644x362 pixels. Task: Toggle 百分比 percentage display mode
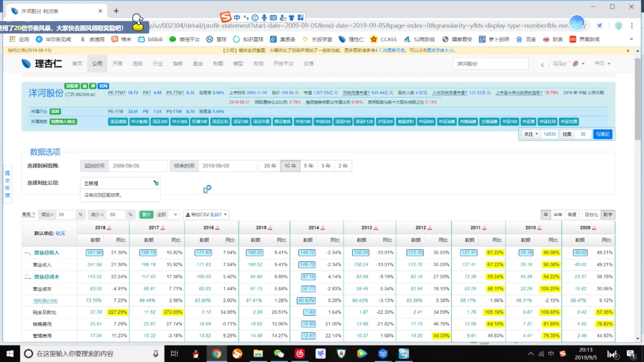pyautogui.click(x=591, y=215)
